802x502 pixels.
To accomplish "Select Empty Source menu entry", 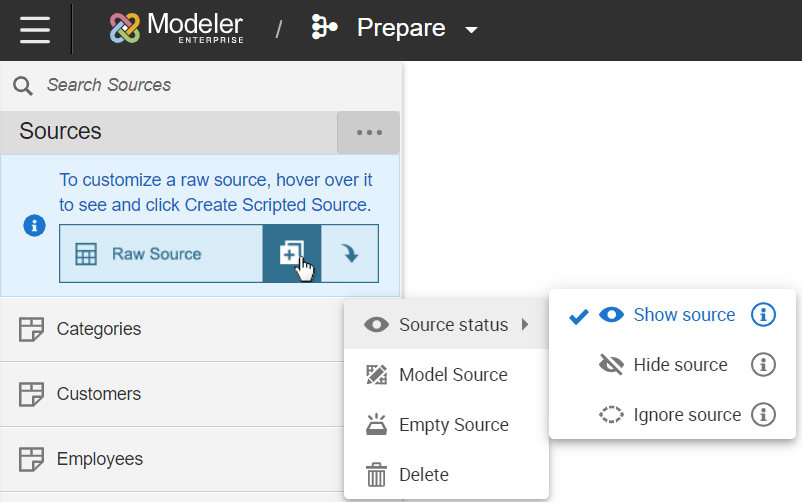I will (453, 425).
